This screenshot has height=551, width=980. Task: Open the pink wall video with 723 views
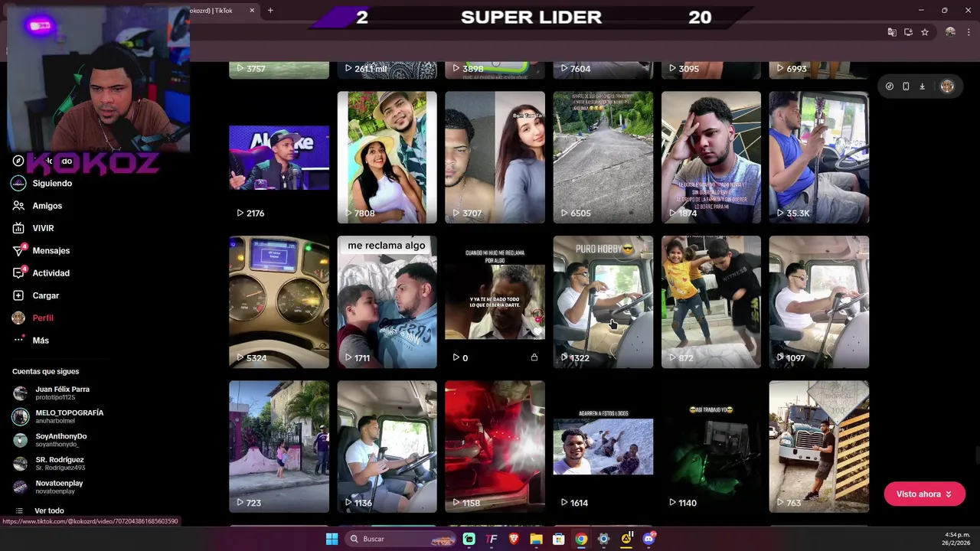[x=279, y=447]
